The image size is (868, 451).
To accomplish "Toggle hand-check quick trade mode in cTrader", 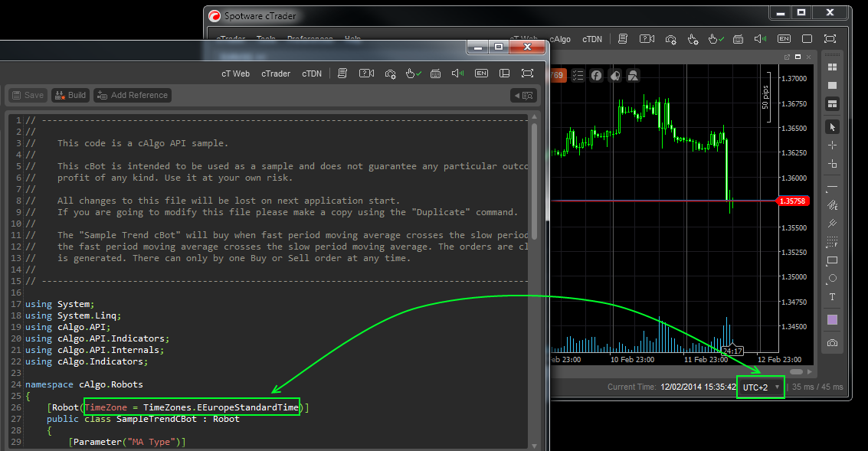I will (716, 39).
